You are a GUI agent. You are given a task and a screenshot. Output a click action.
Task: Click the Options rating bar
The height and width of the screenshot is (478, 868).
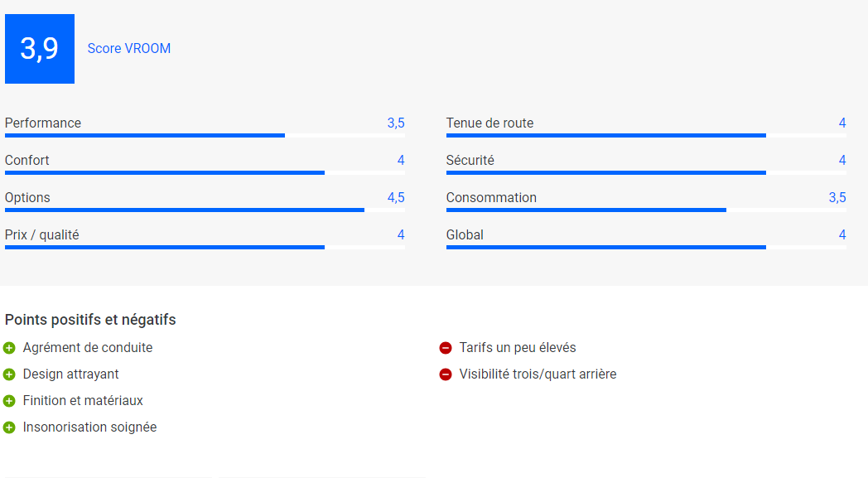(205, 210)
